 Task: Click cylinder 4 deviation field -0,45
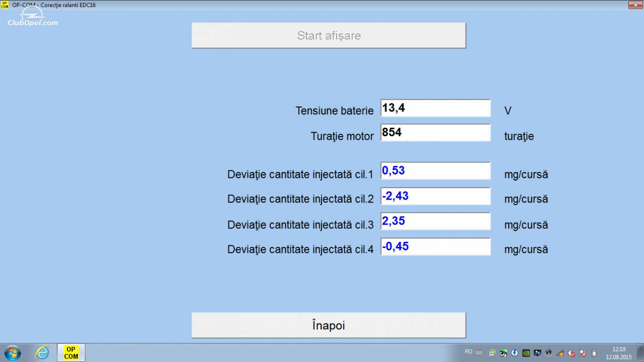point(435,246)
